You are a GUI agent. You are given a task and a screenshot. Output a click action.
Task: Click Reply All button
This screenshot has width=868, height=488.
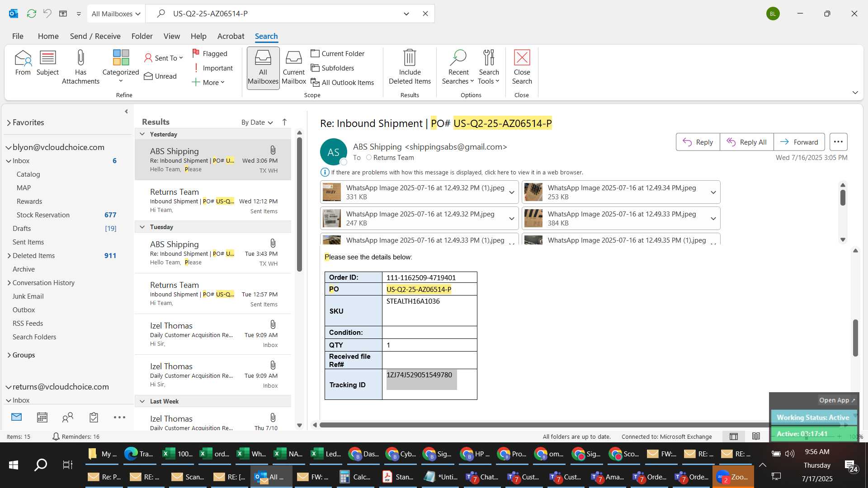point(746,142)
